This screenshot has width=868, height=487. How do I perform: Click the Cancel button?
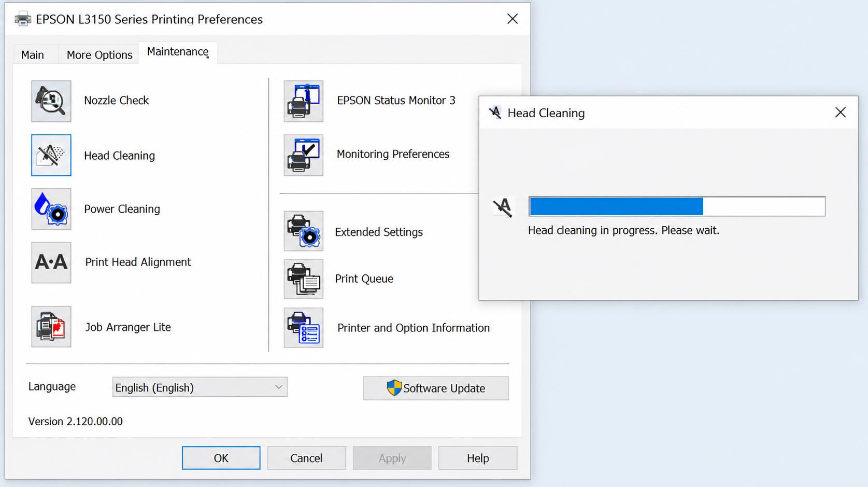307,458
